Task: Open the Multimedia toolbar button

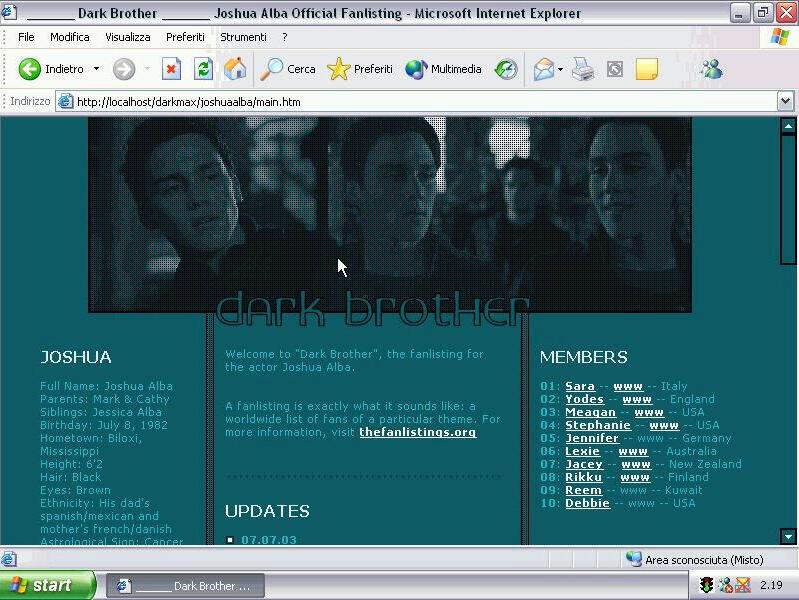Action: (x=443, y=69)
